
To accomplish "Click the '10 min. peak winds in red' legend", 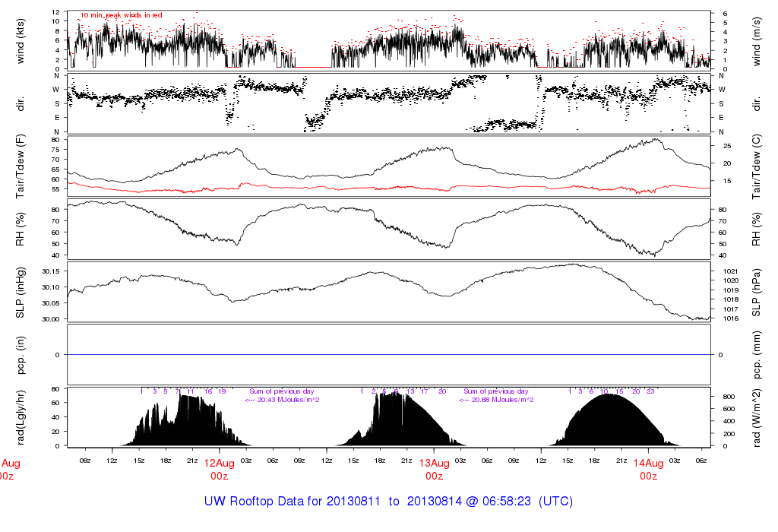I will 121,14.
